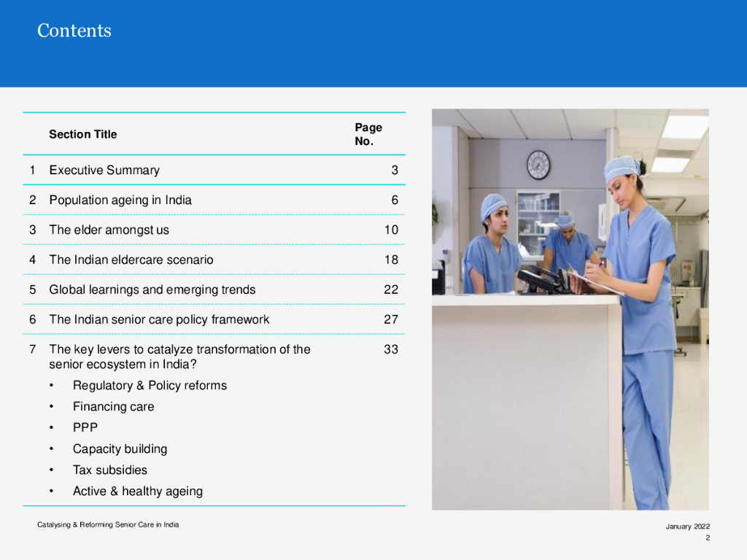Select the 'Financing care' bullet

point(113,407)
